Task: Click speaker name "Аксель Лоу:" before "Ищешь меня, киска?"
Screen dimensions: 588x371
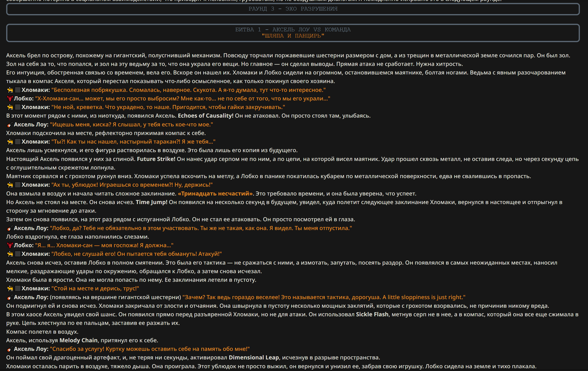Action: (x=31, y=125)
